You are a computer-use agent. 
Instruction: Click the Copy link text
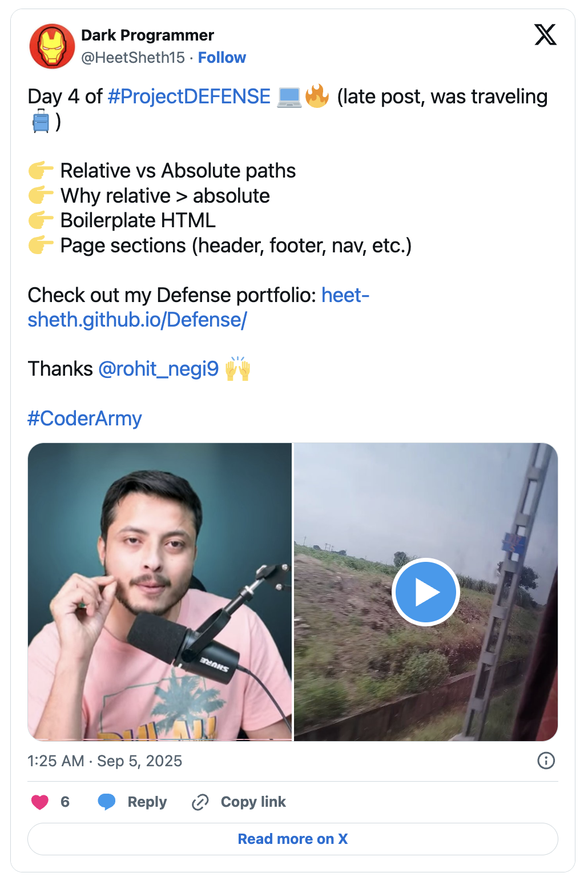(x=253, y=802)
